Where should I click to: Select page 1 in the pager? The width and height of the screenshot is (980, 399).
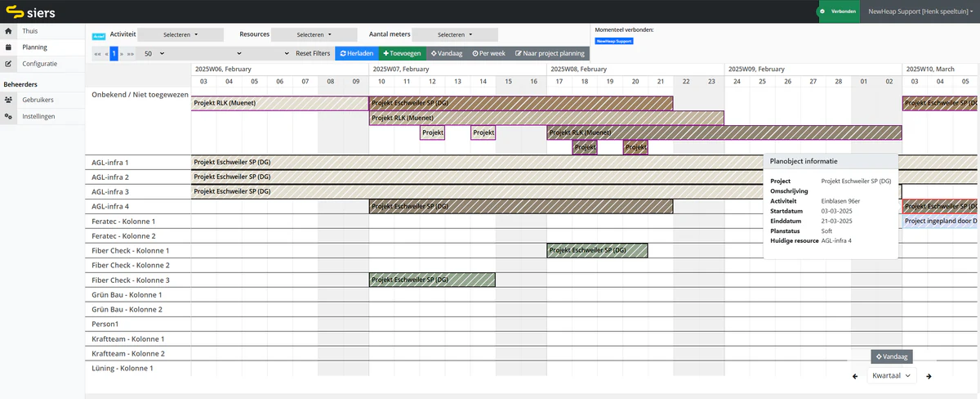pyautogui.click(x=114, y=53)
